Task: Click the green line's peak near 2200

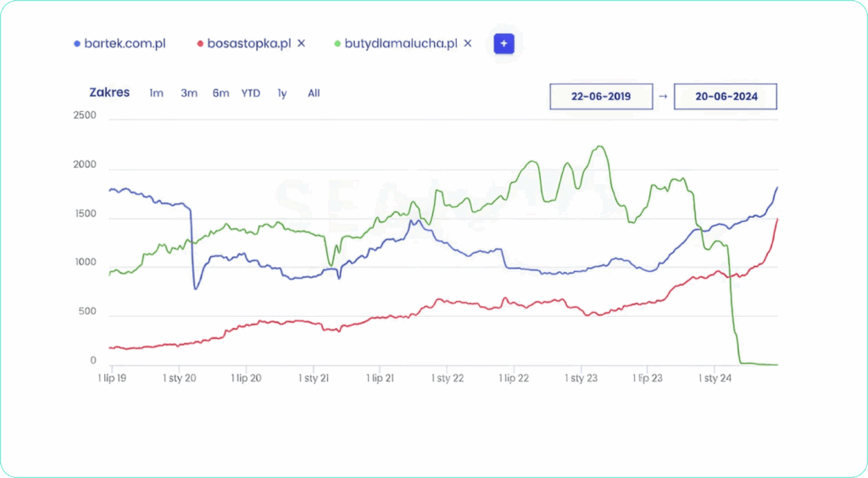Action: pos(599,147)
